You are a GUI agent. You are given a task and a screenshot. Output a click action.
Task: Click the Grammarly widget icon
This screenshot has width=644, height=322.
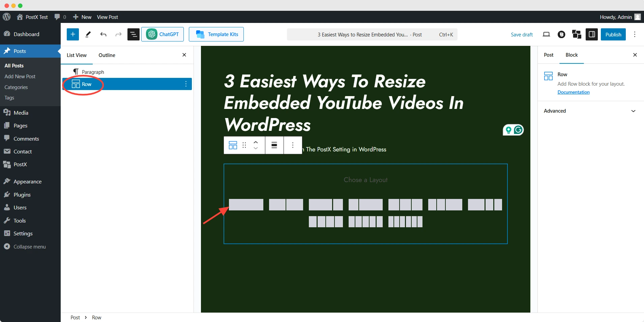tap(514, 130)
